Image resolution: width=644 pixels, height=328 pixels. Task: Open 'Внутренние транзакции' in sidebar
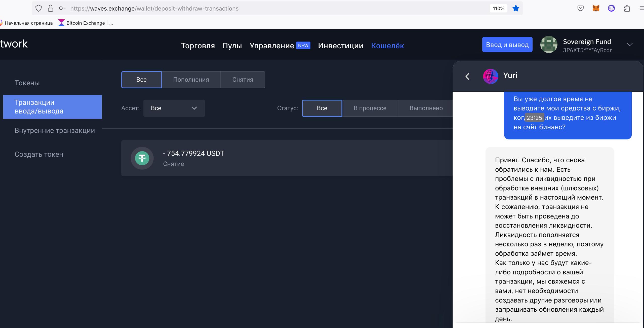55,130
